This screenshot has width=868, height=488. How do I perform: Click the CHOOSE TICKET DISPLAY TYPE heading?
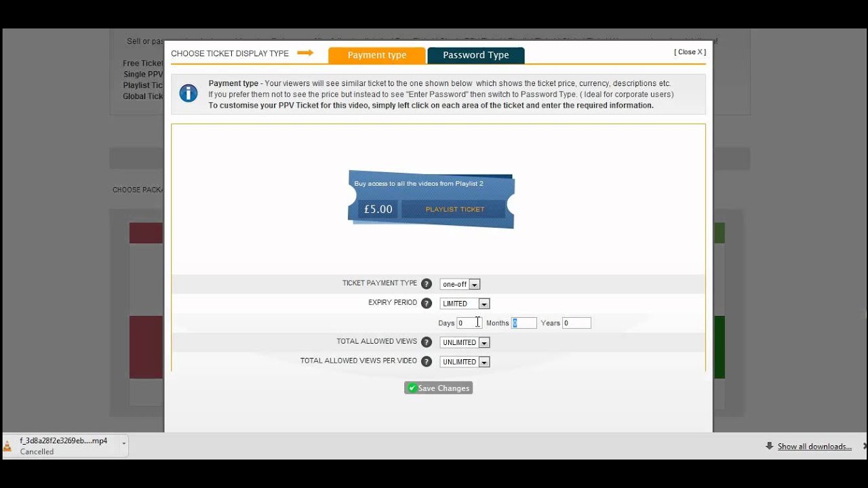(230, 54)
